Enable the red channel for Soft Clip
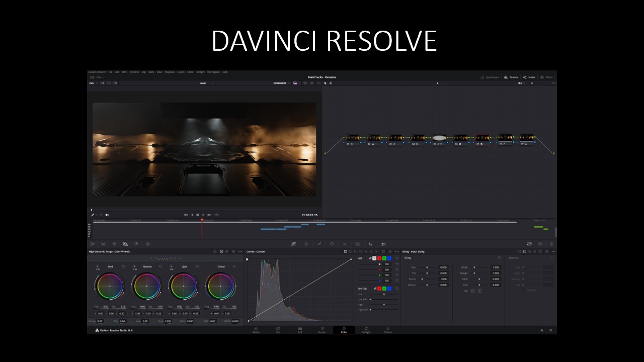This screenshot has height=362, width=644. point(379,289)
